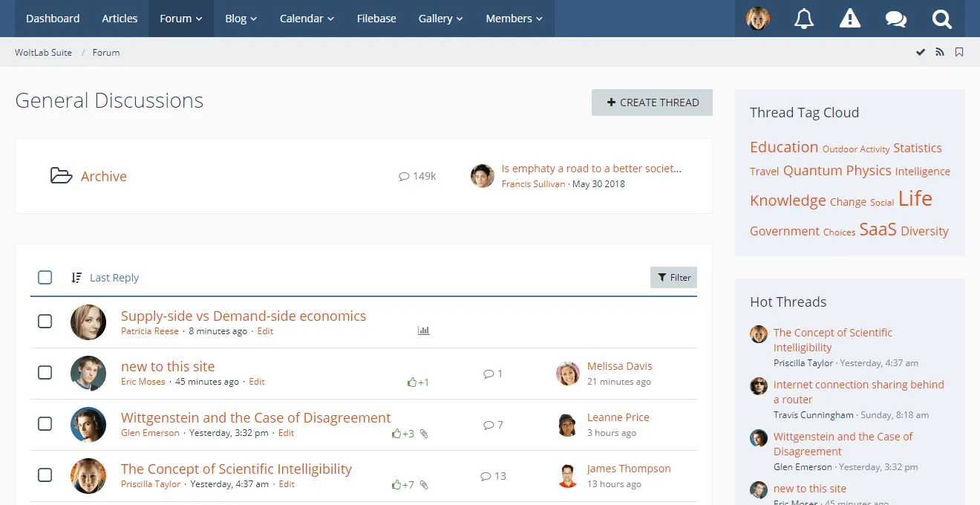Toggle the select-all threads checkbox
The width and height of the screenshot is (980, 505).
click(45, 277)
